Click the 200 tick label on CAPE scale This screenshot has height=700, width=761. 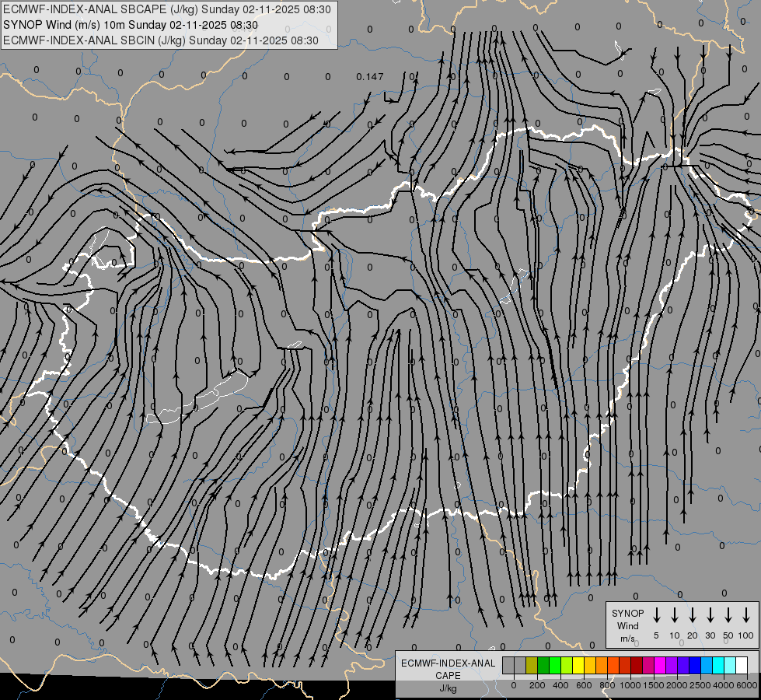(537, 685)
